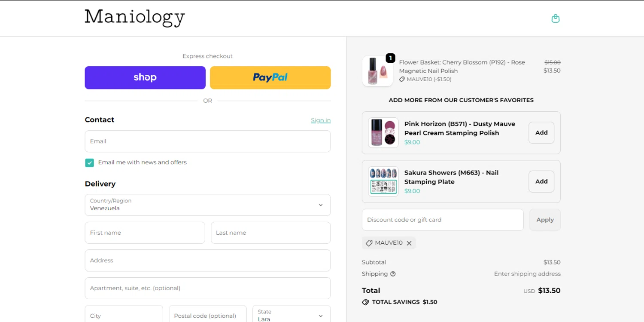
Task: Add Sakura Showers stamping plate to order
Action: click(541, 181)
